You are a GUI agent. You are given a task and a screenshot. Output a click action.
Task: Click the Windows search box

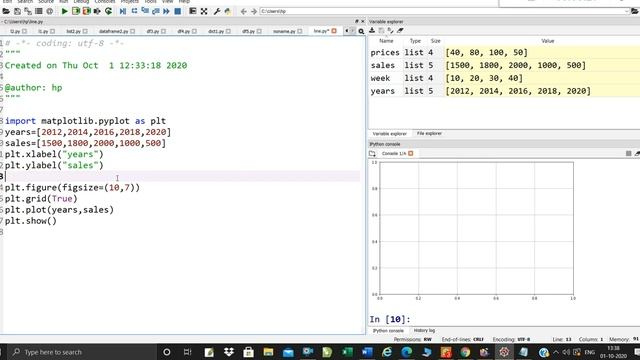(82, 352)
